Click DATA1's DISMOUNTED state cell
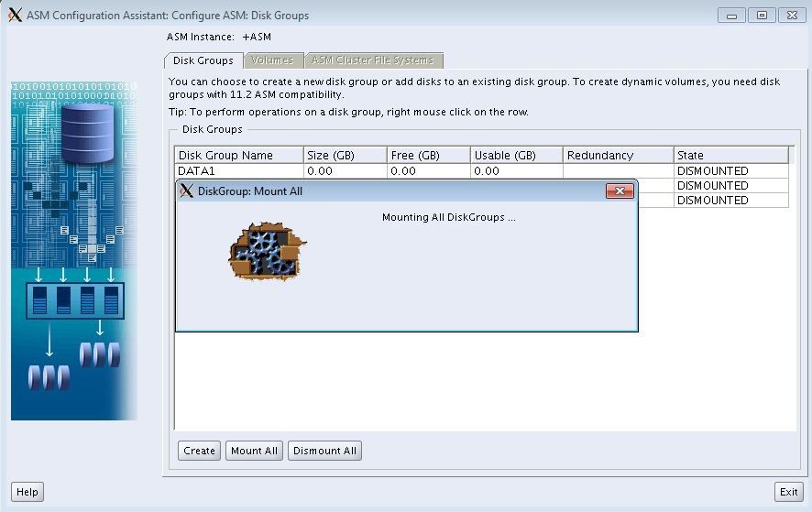This screenshot has width=812, height=512. (x=731, y=171)
